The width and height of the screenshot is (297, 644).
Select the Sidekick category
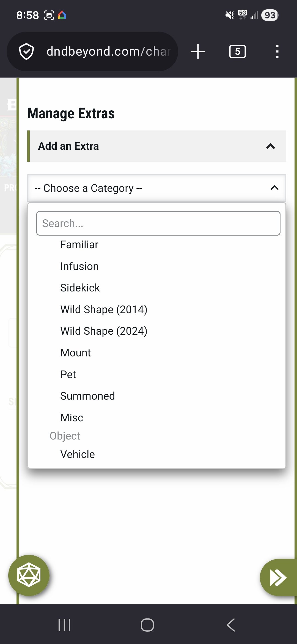point(80,287)
